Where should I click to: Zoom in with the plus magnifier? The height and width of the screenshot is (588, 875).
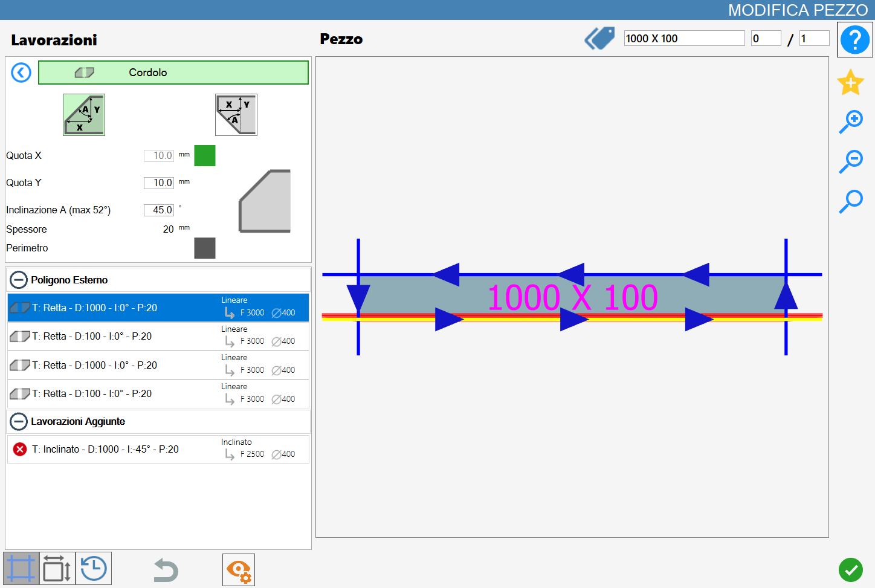point(851,121)
